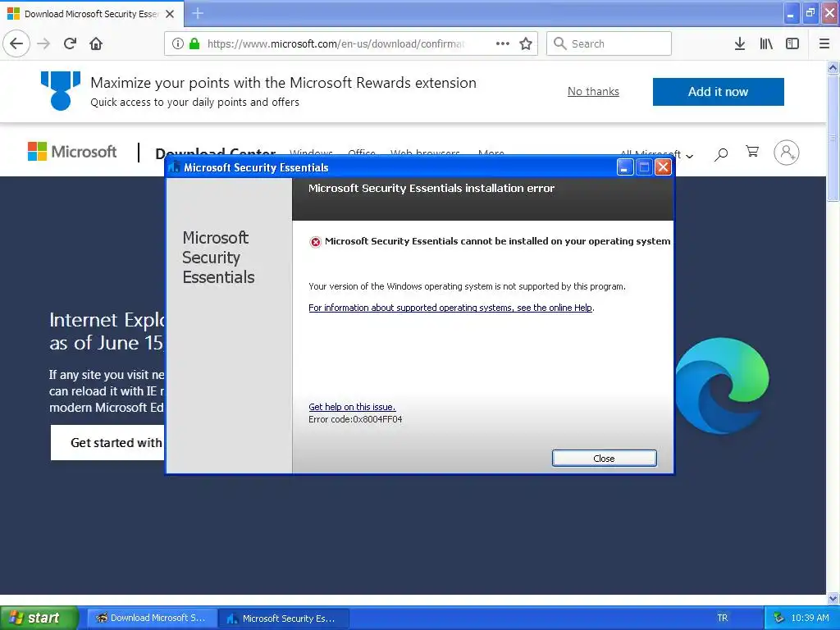Open the shopping cart icon
The width and height of the screenshot is (840, 630).
[752, 152]
